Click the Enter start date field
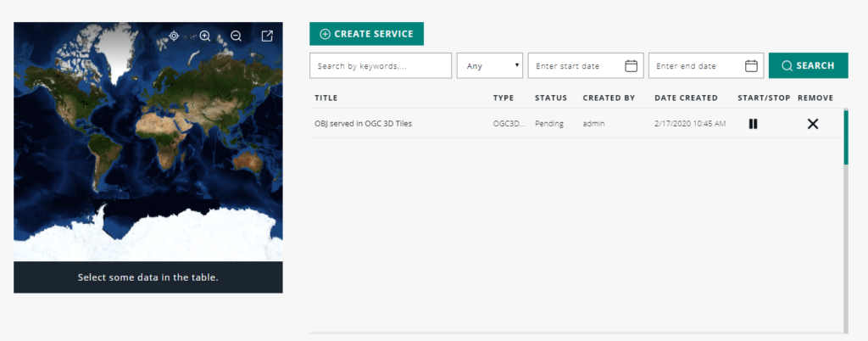 tap(576, 66)
